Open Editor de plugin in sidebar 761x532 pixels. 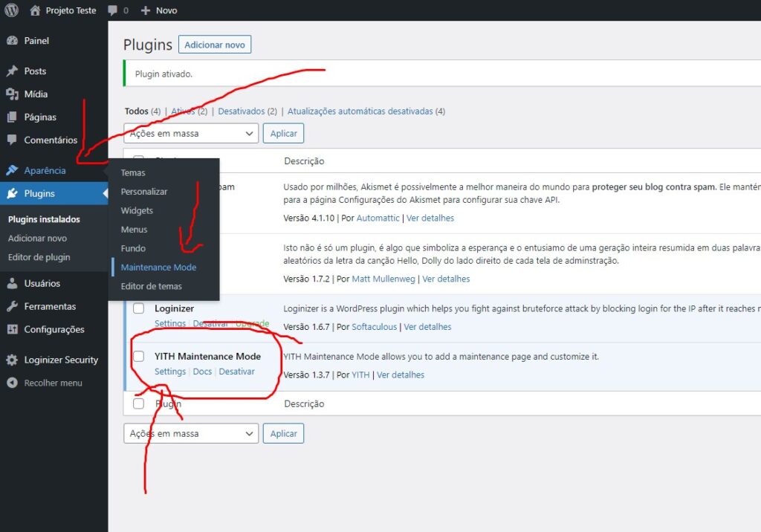coord(39,257)
